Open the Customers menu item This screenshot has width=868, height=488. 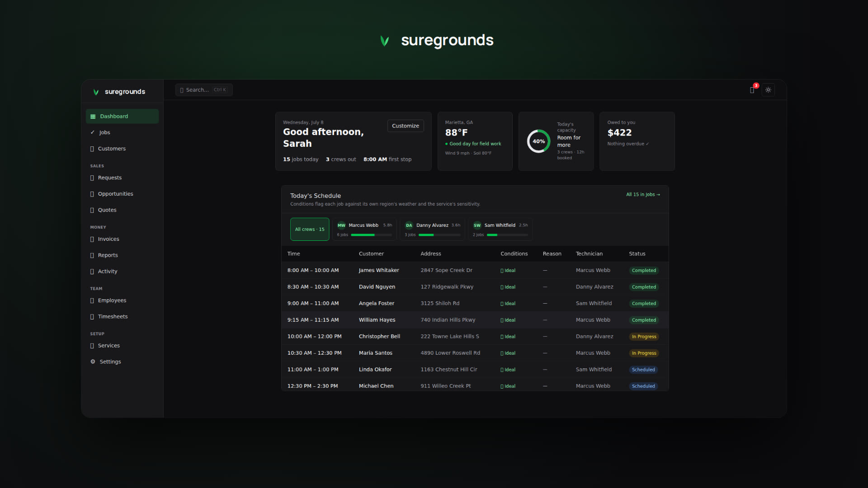click(122, 149)
